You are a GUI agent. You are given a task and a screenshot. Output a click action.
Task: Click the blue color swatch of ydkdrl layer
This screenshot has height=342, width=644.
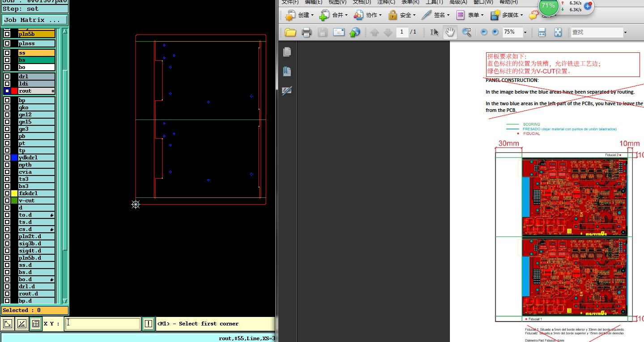pyautogui.click(x=14, y=158)
